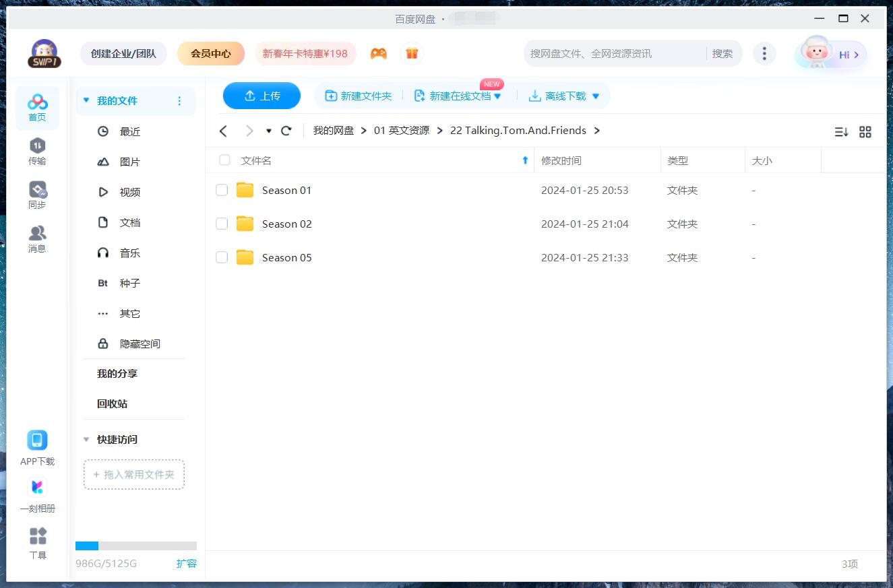893x588 pixels.
Task: Click the game controller icon
Action: coord(379,53)
